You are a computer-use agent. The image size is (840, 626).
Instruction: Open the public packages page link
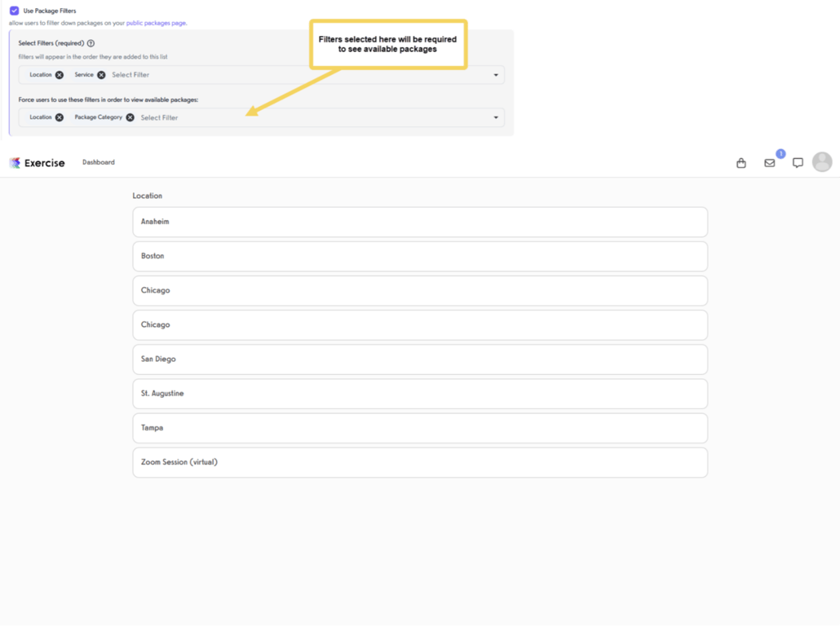(156, 23)
